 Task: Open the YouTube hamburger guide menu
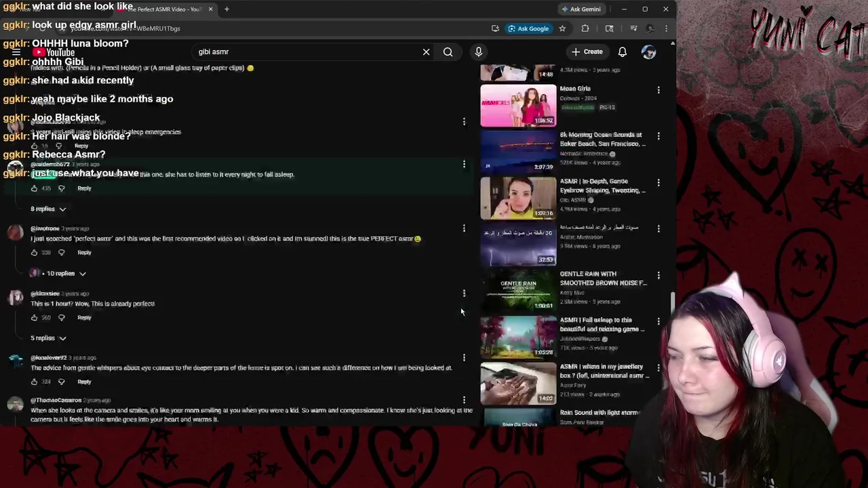pos(16,52)
